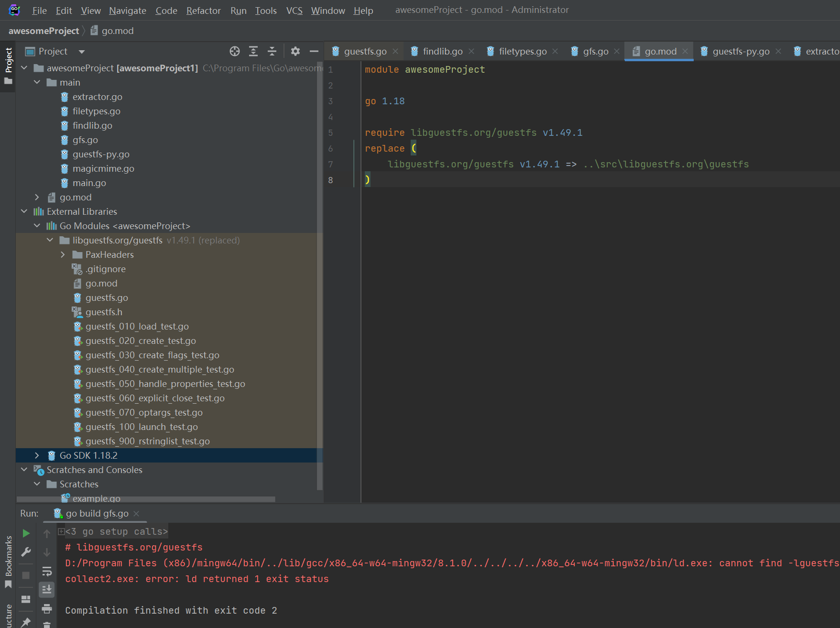Switch to guestfs-py.go editor tab
The height and width of the screenshot is (628, 840).
741,51
